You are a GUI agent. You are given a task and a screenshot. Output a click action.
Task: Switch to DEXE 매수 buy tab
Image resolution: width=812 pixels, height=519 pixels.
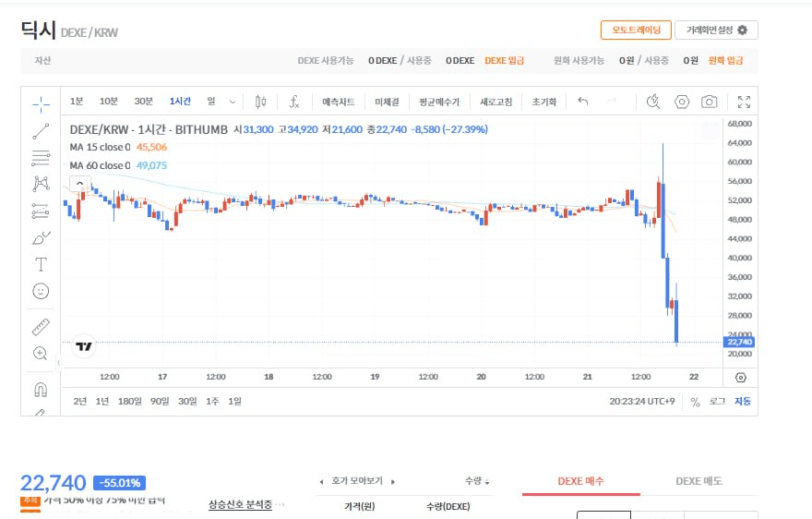pyautogui.click(x=580, y=481)
